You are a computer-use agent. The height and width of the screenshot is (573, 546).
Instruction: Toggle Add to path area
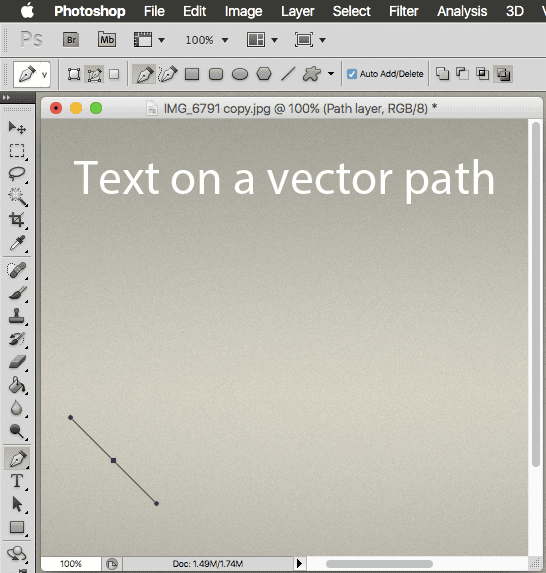(x=443, y=74)
